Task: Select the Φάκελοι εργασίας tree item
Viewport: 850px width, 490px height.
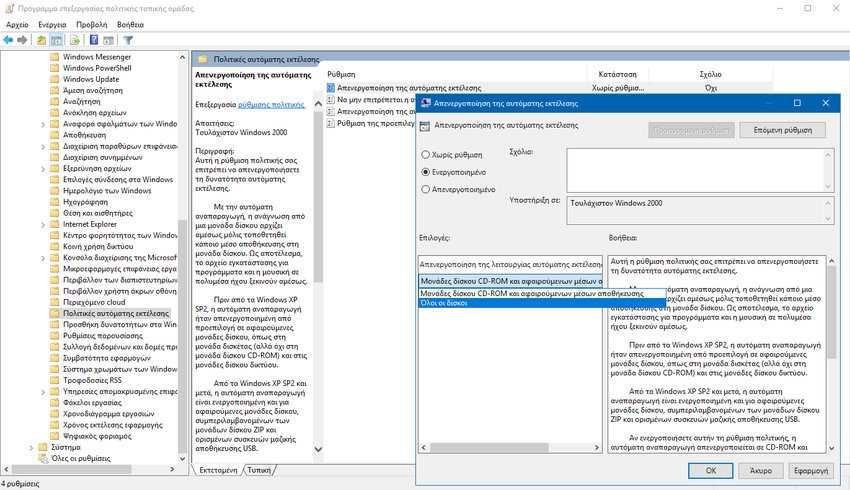Action: 92,402
